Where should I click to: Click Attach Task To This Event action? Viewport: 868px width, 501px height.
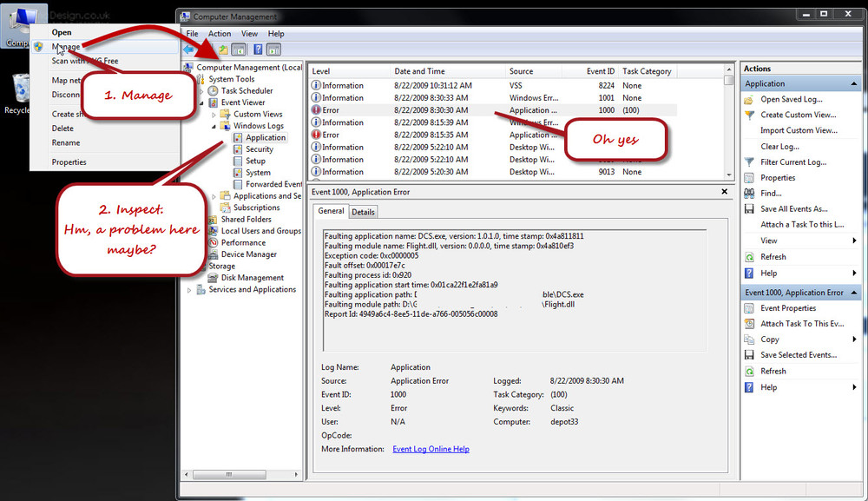click(801, 323)
